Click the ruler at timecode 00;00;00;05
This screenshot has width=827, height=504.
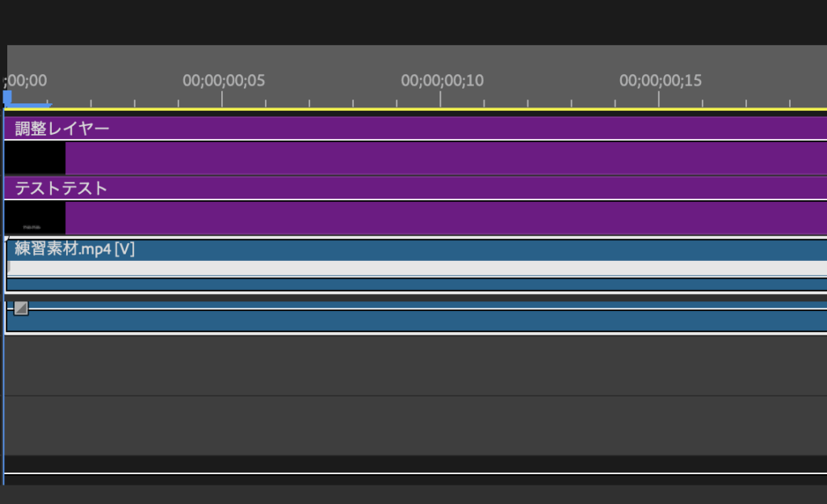[223, 82]
